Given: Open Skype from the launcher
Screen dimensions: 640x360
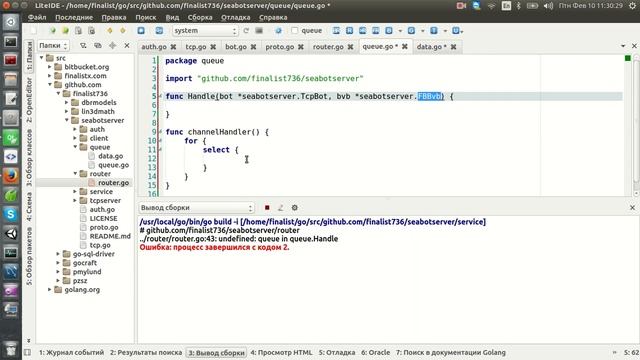Looking at the screenshot, I should [x=11, y=214].
